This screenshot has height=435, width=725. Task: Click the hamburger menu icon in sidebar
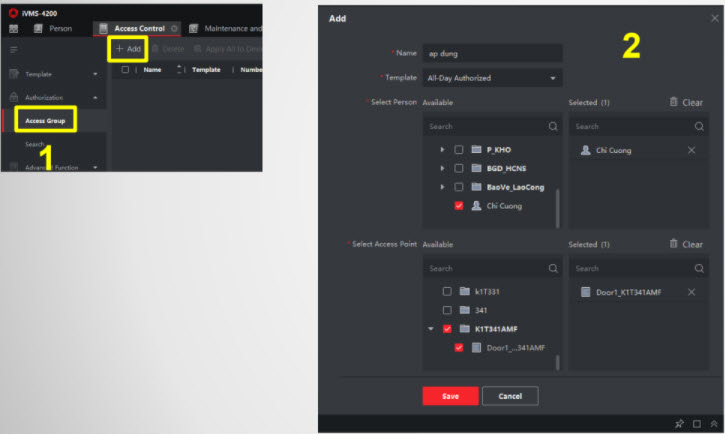click(x=14, y=49)
